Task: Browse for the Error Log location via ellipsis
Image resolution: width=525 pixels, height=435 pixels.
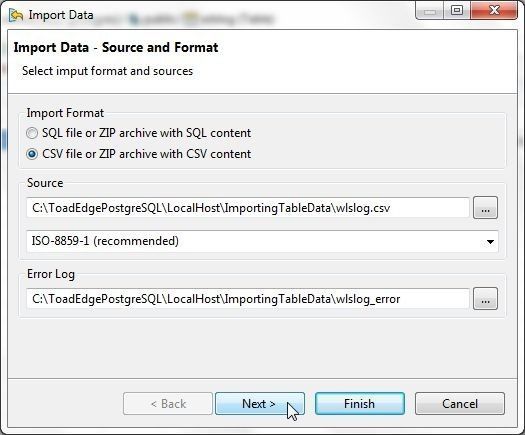Action: (x=485, y=299)
